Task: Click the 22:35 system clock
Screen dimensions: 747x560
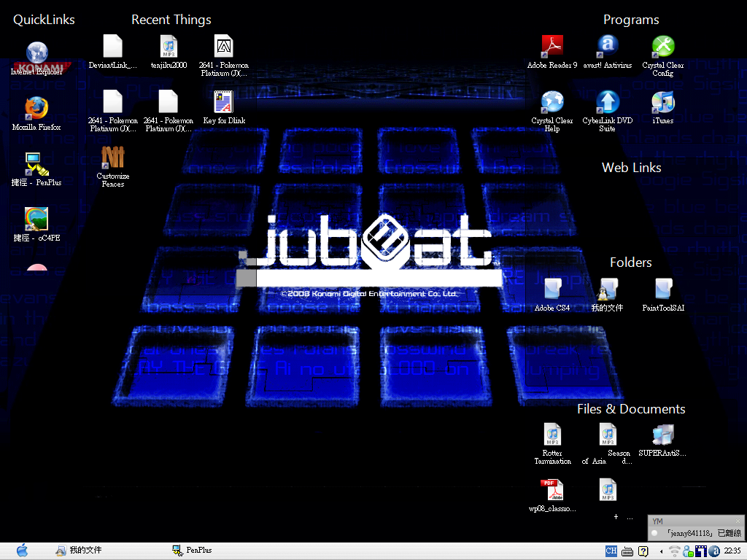Action: pos(732,551)
